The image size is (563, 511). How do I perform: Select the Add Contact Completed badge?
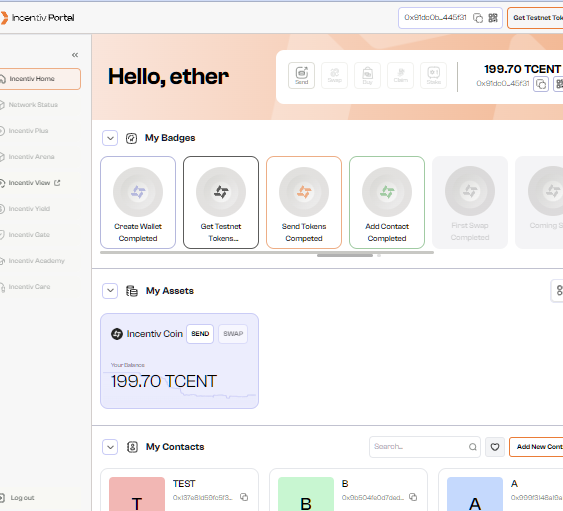click(x=387, y=202)
